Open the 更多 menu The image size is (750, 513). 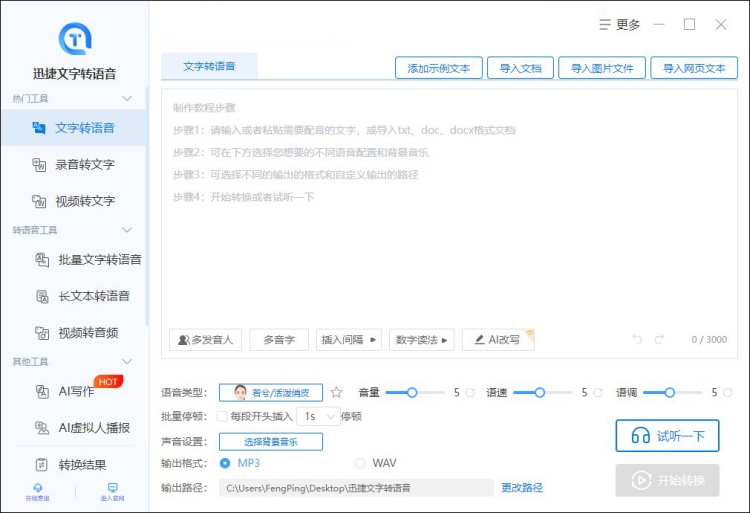point(619,25)
